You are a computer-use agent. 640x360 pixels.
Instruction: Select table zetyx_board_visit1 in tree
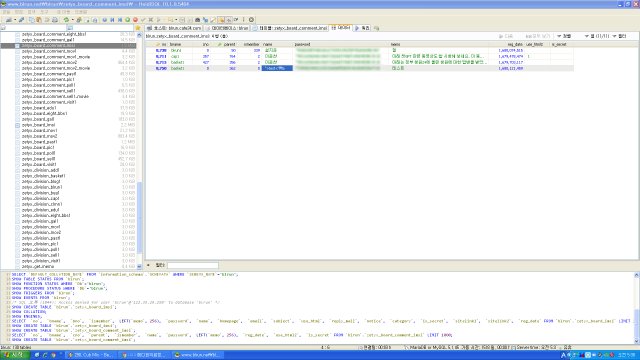pyautogui.click(x=39, y=164)
